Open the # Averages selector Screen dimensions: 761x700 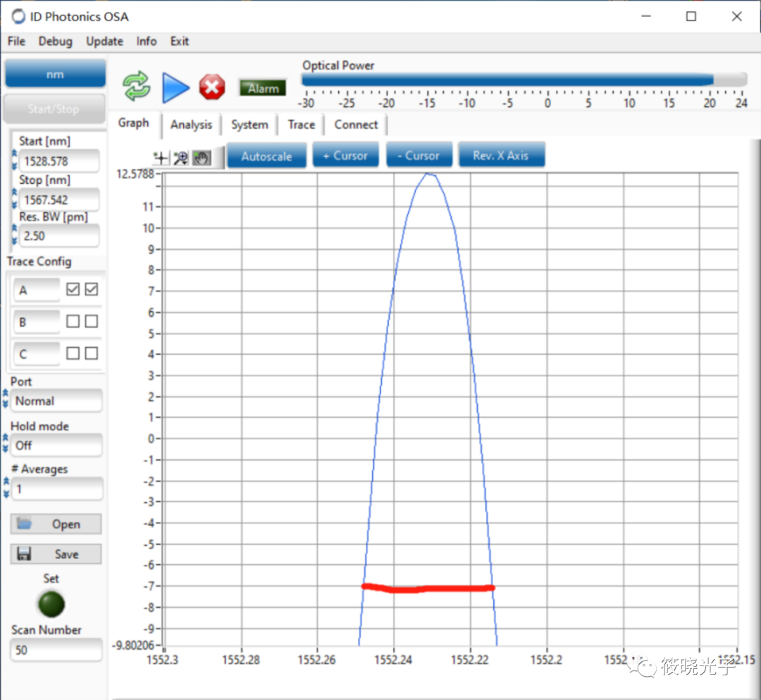click(x=56, y=489)
